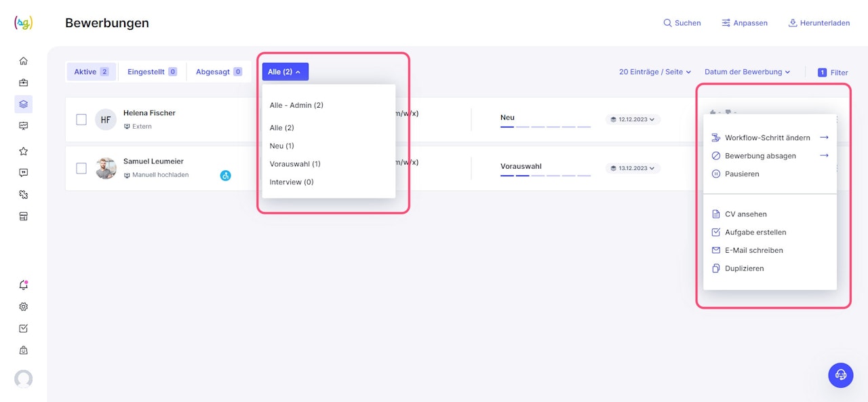The image size is (868, 402).
Task: Click the Suchen search button
Action: point(682,23)
